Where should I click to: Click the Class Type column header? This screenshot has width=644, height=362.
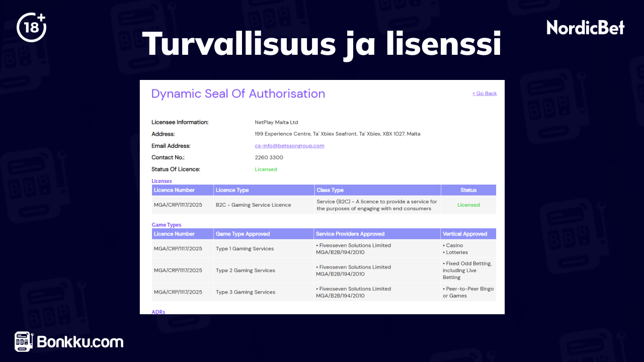[x=377, y=190]
